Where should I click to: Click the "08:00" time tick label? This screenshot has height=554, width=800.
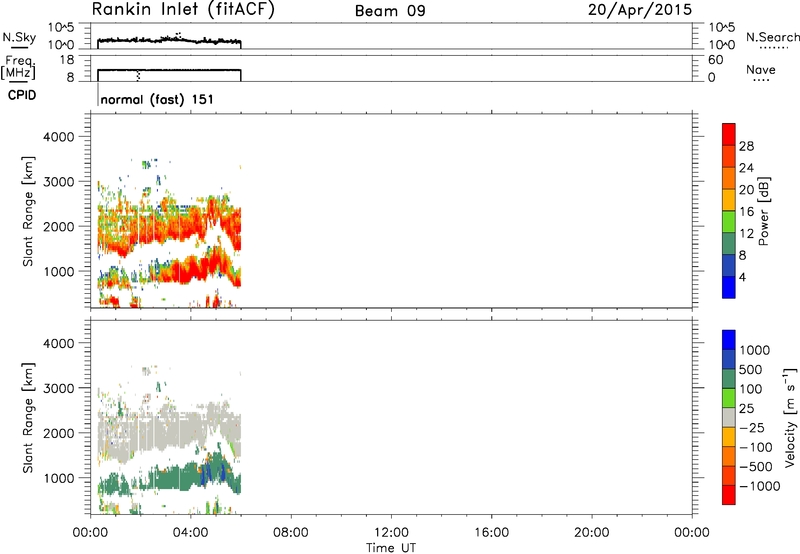coord(291,533)
